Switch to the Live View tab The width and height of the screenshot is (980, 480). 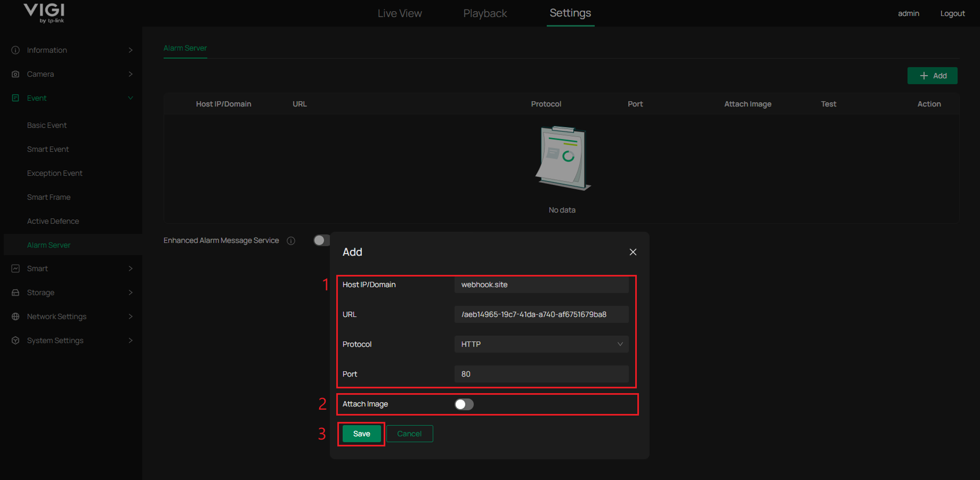(399, 13)
